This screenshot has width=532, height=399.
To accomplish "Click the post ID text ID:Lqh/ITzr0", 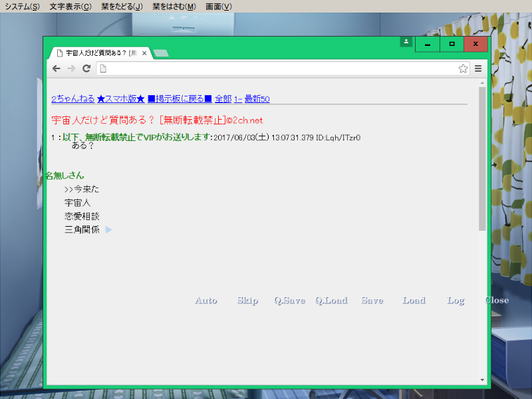I will pyautogui.click(x=338, y=138).
